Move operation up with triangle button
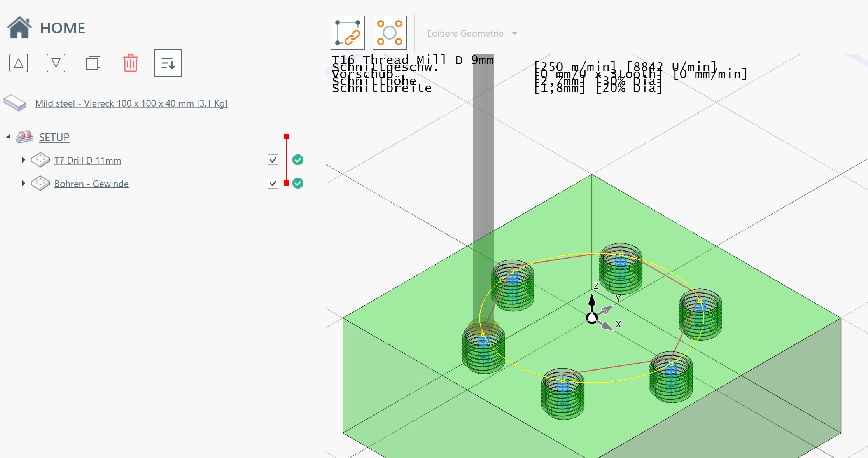The width and height of the screenshot is (868, 458). pyautogui.click(x=19, y=63)
